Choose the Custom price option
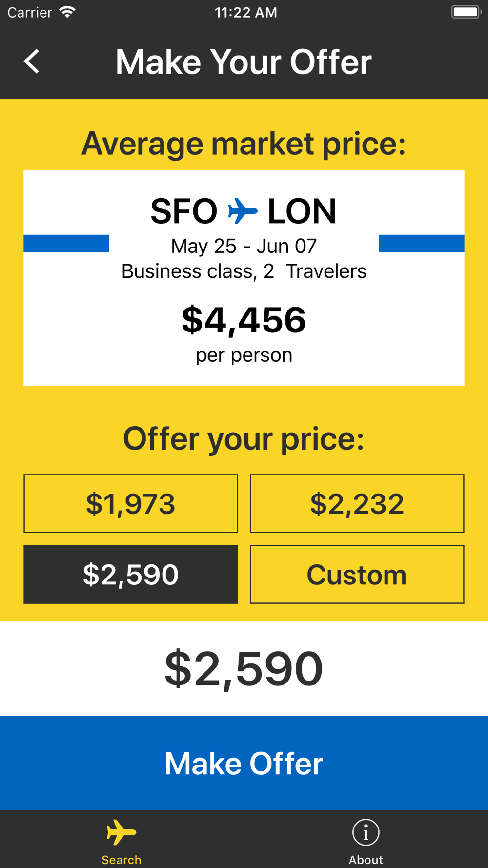488x868 pixels. (x=357, y=574)
